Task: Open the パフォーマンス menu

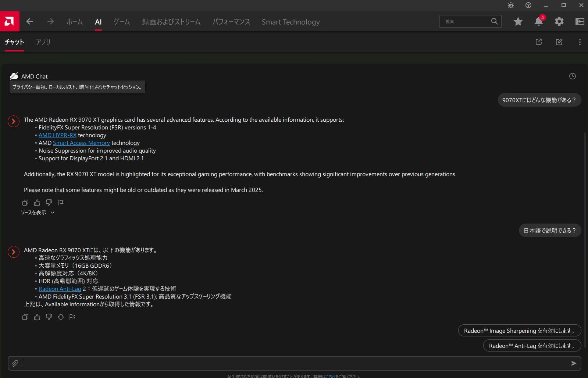Action: click(x=231, y=22)
